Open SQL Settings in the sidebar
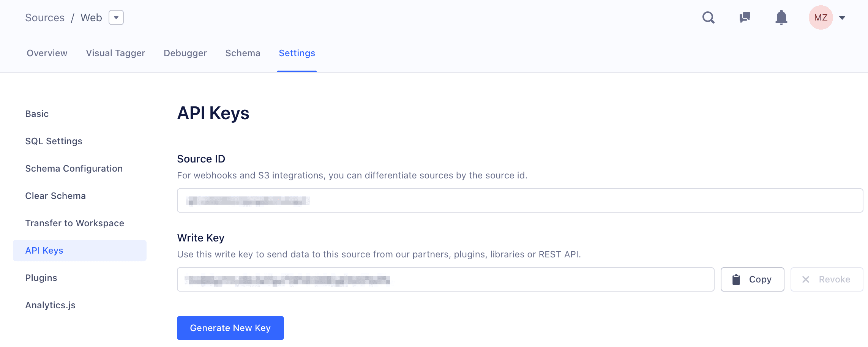The width and height of the screenshot is (868, 347). [54, 141]
